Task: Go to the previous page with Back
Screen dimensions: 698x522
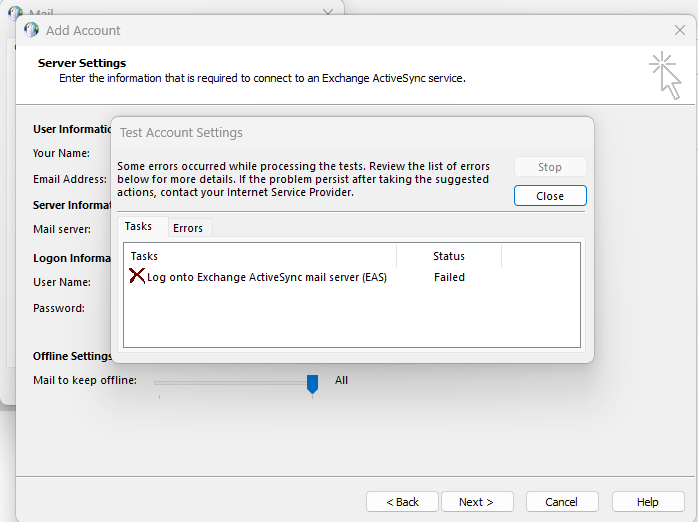Action: (x=402, y=502)
